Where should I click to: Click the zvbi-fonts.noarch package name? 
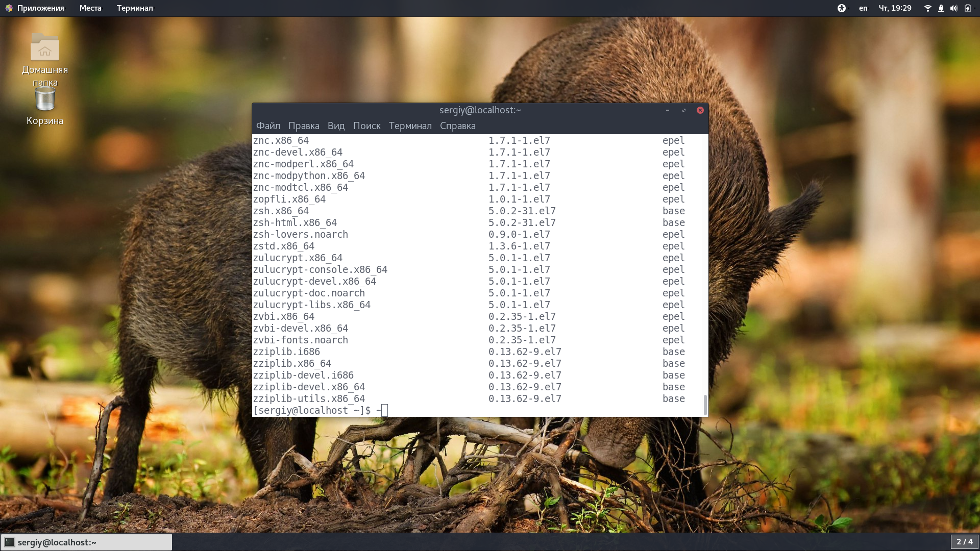300,340
